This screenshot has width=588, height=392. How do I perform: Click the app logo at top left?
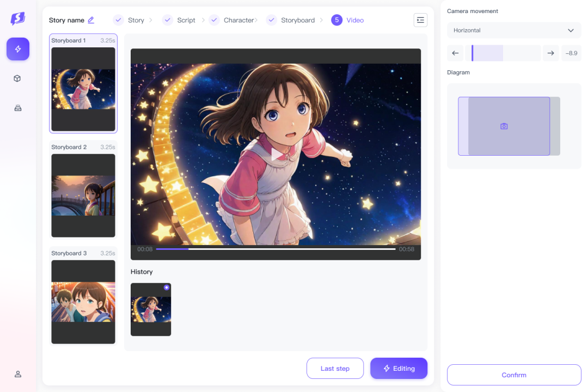[18, 19]
